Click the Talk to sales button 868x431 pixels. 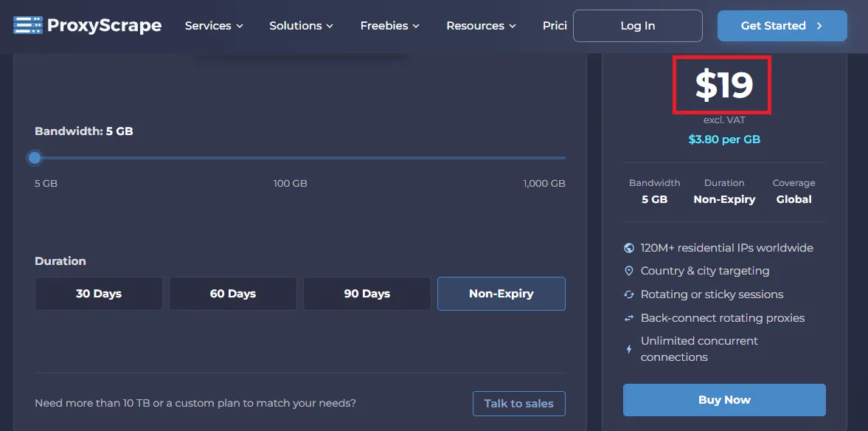518,404
